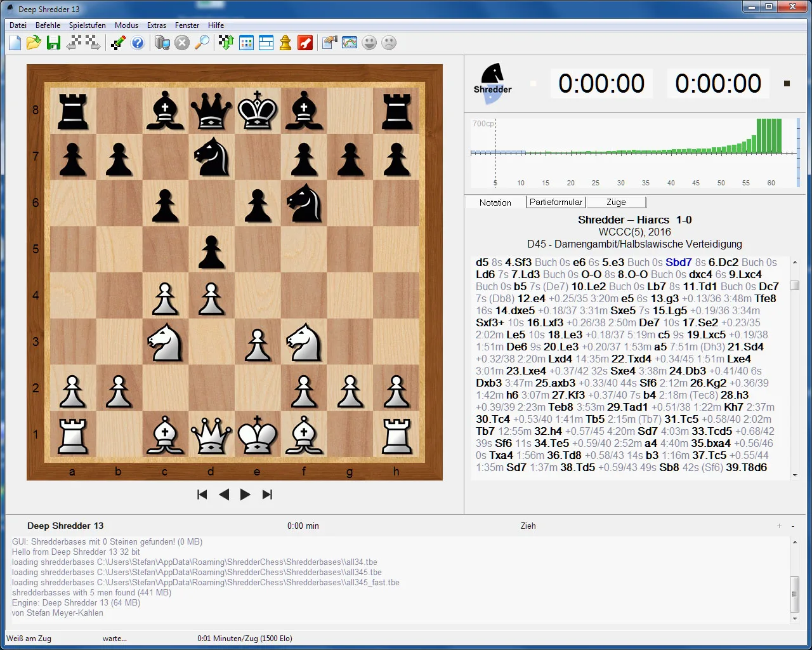Jump to the end of the game

pos(267,494)
